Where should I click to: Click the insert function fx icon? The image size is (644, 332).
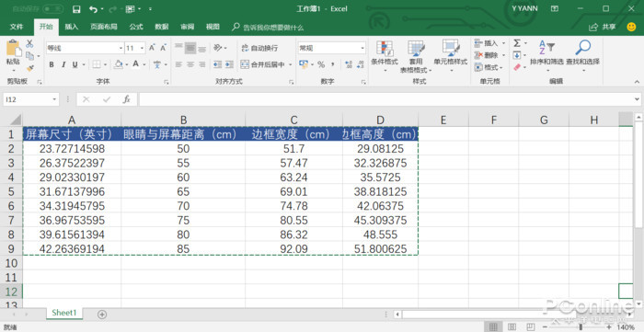click(x=127, y=99)
